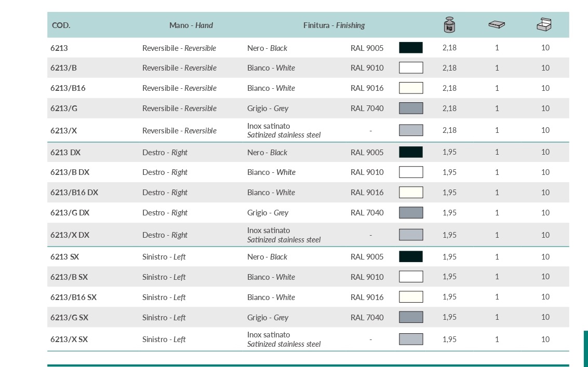Viewport: 588px width, 367px height.
Task: Select product code 6213/B16
Action: (68, 88)
